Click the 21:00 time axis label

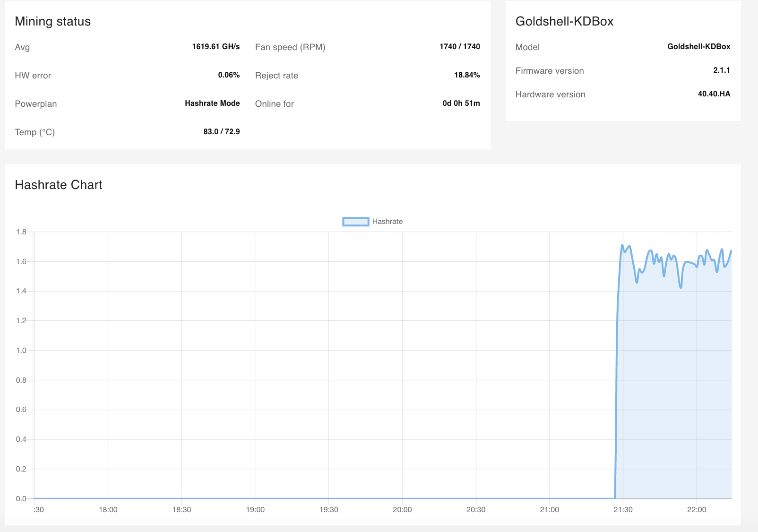click(550, 510)
